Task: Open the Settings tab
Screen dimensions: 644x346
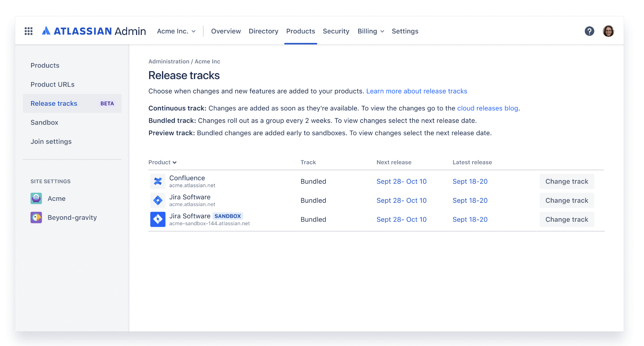Action: click(x=405, y=31)
